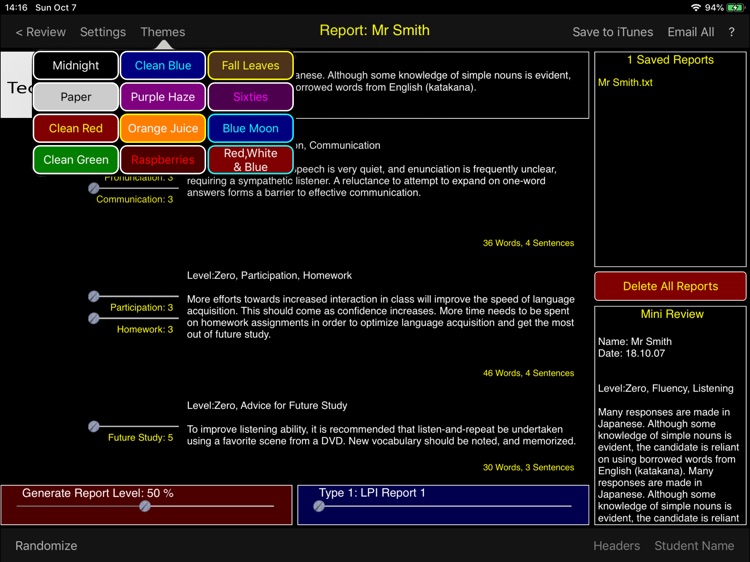Image resolution: width=750 pixels, height=562 pixels.
Task: Click the Participation slider handle
Action: (94, 297)
